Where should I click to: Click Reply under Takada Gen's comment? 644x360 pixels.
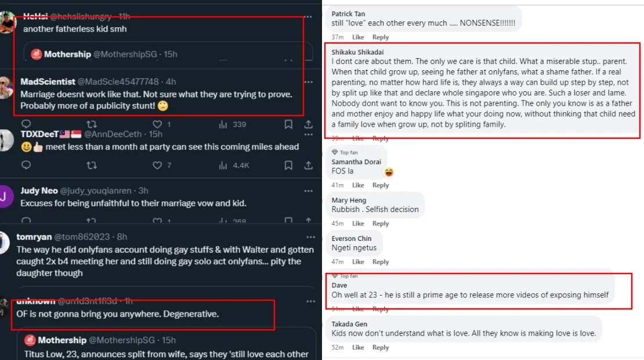click(x=381, y=347)
